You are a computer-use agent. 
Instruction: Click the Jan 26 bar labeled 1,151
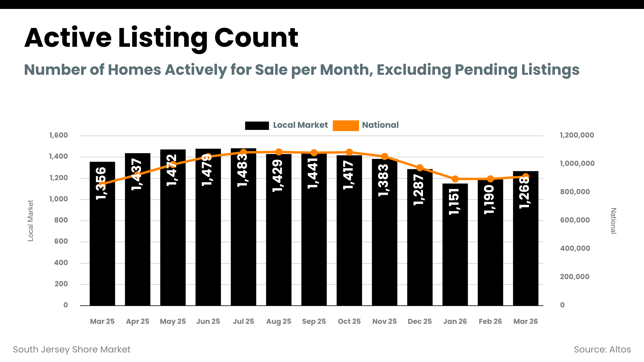(455, 253)
